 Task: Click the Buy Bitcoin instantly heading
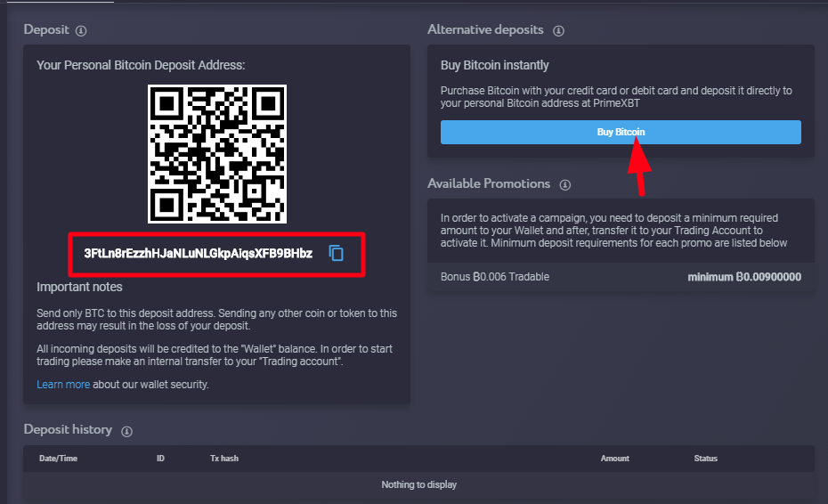click(495, 65)
